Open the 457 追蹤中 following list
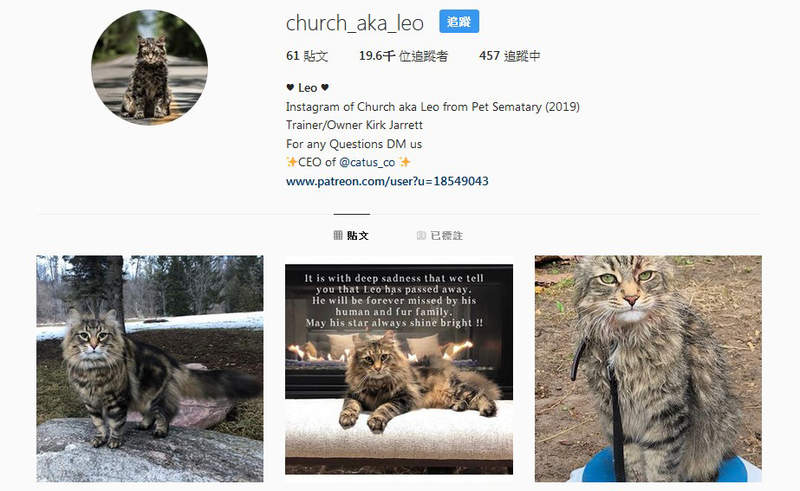 [x=509, y=56]
